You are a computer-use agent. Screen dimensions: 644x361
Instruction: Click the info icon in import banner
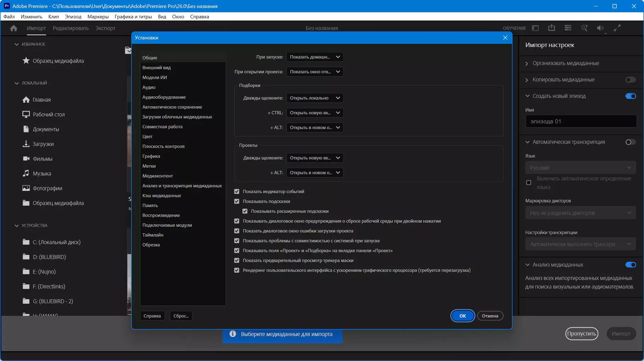pyautogui.click(x=233, y=334)
